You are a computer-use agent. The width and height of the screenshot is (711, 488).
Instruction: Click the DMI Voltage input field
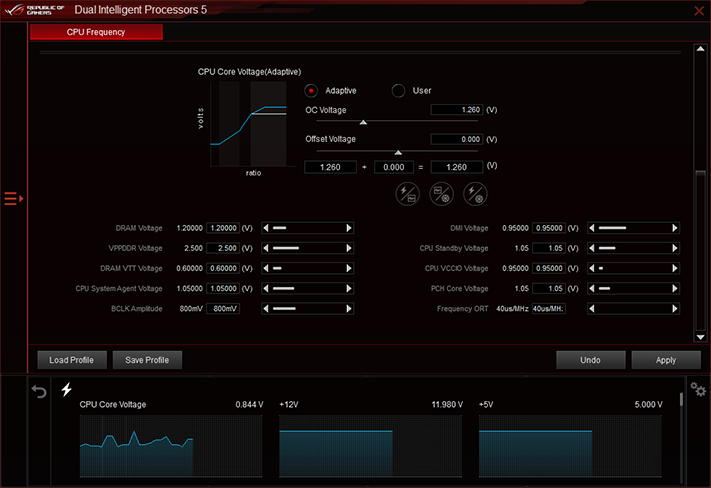(x=549, y=228)
